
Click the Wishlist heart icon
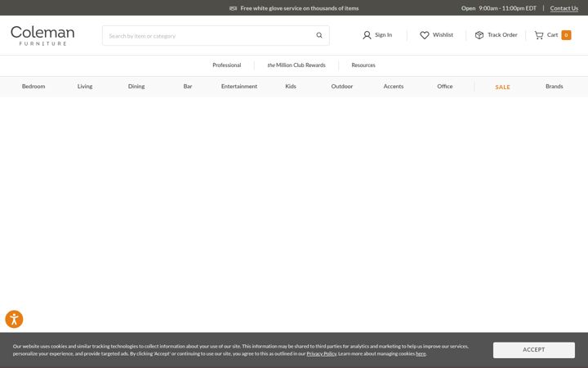(x=425, y=35)
